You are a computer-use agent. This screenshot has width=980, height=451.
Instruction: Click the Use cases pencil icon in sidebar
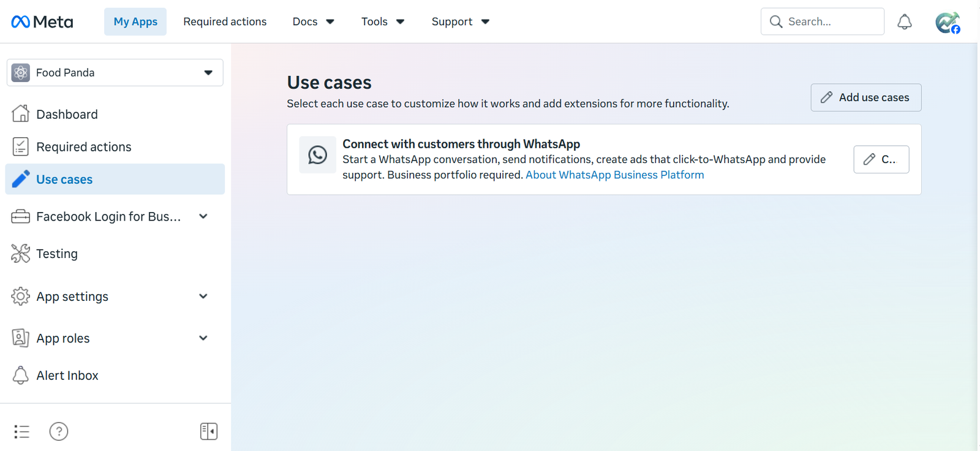click(x=20, y=179)
